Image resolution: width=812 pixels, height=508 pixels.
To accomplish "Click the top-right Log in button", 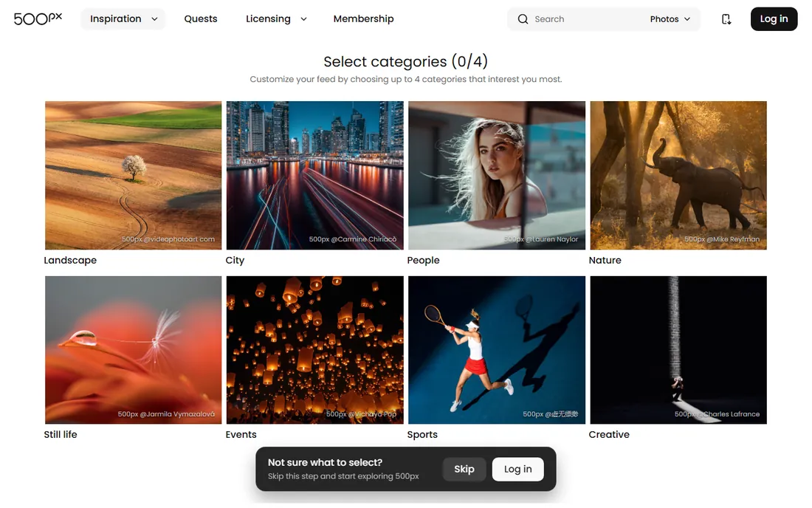I will coord(774,19).
